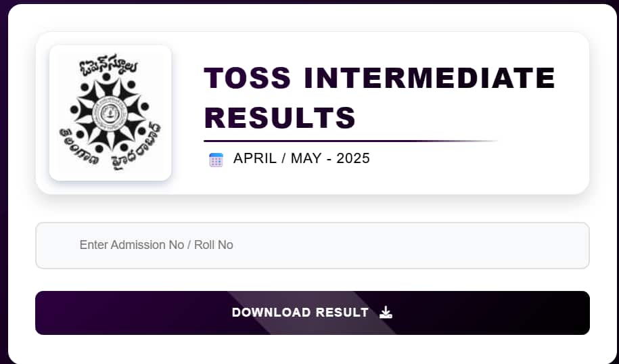The height and width of the screenshot is (364, 619).
Task: Click the DOWNLOAD RESULT button
Action: click(313, 313)
